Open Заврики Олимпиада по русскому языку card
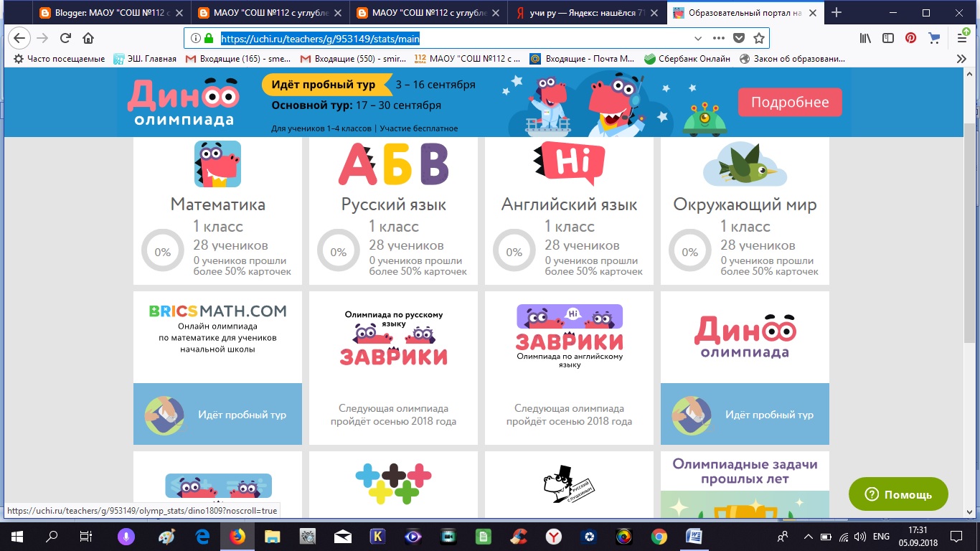Screen dimensions: 980x551 click(393, 368)
